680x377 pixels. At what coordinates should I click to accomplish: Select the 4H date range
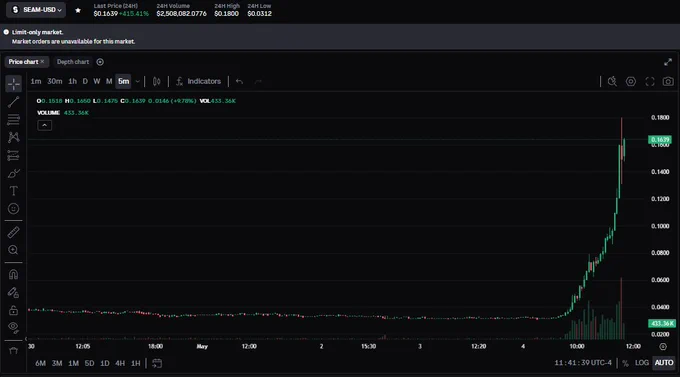120,363
